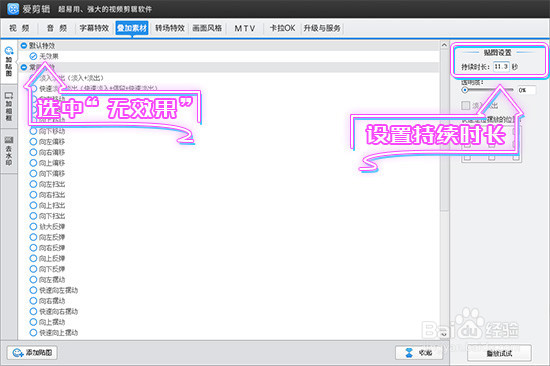Select the 无效果 radio option

click(33, 56)
